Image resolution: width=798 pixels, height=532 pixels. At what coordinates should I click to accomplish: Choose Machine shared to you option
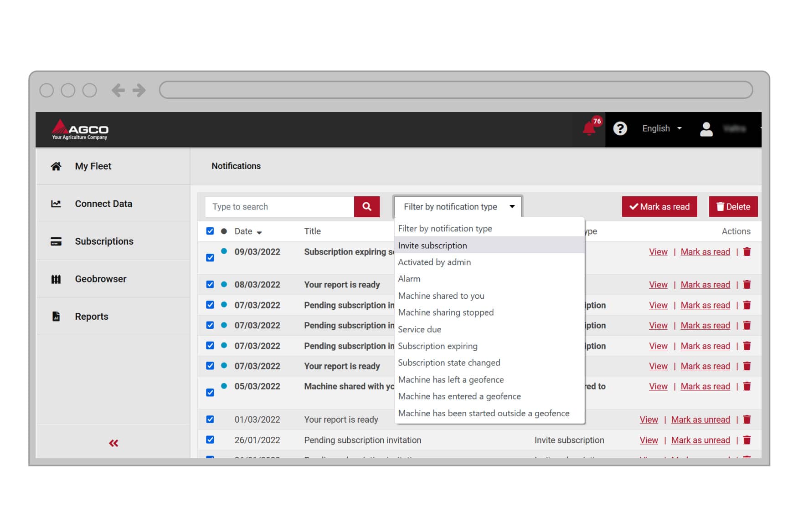click(x=489, y=296)
